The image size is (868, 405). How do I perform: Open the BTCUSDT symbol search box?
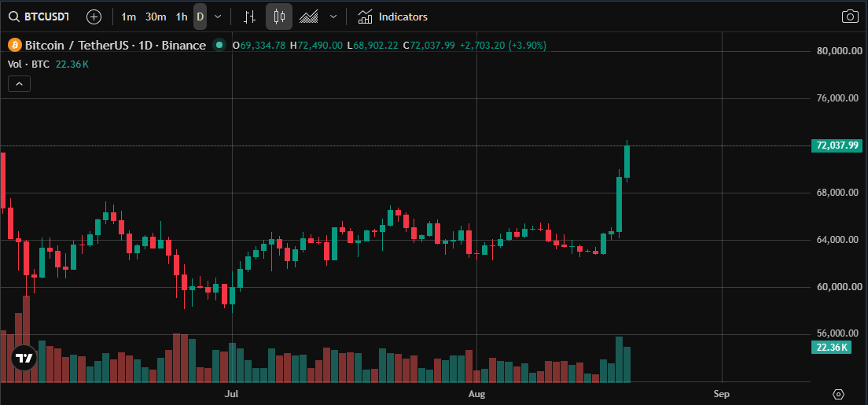(39, 17)
